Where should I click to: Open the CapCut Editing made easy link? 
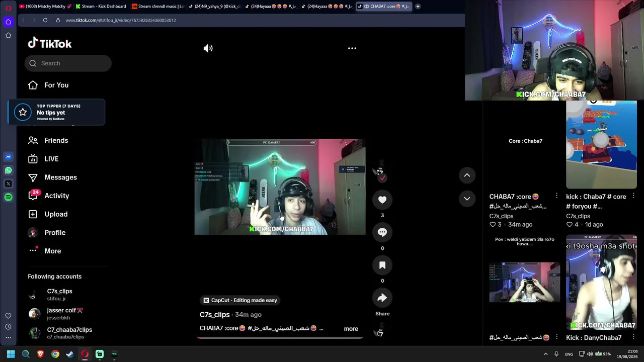(x=240, y=300)
